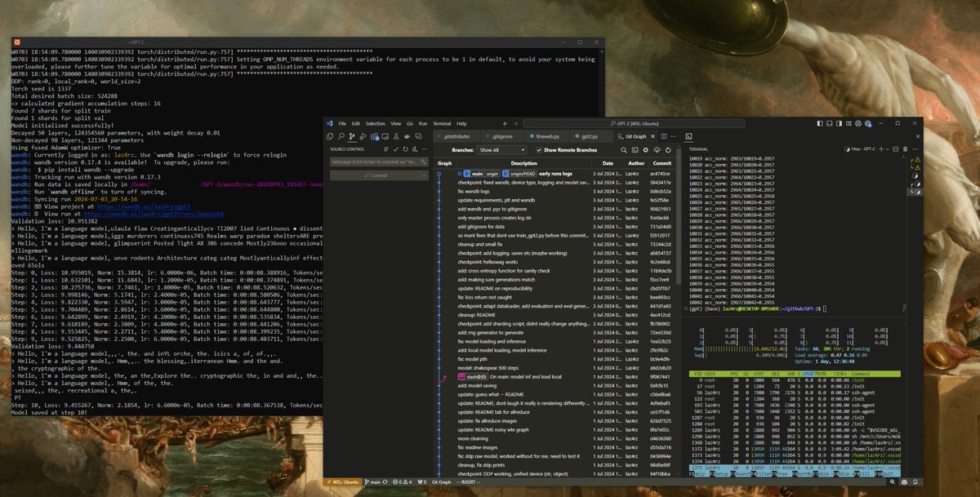The image size is (980, 497).
Task: Click the Date column header in Git Graph
Action: [608, 162]
